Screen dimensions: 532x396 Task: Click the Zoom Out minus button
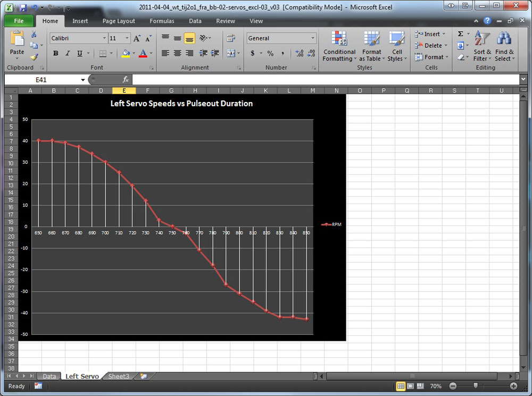pyautogui.click(x=453, y=386)
